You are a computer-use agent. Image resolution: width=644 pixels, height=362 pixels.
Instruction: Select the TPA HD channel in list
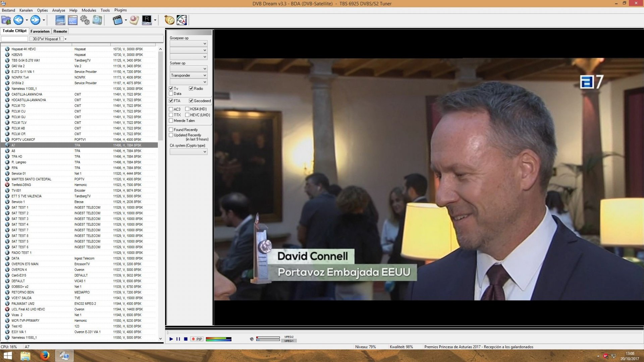[x=17, y=157]
